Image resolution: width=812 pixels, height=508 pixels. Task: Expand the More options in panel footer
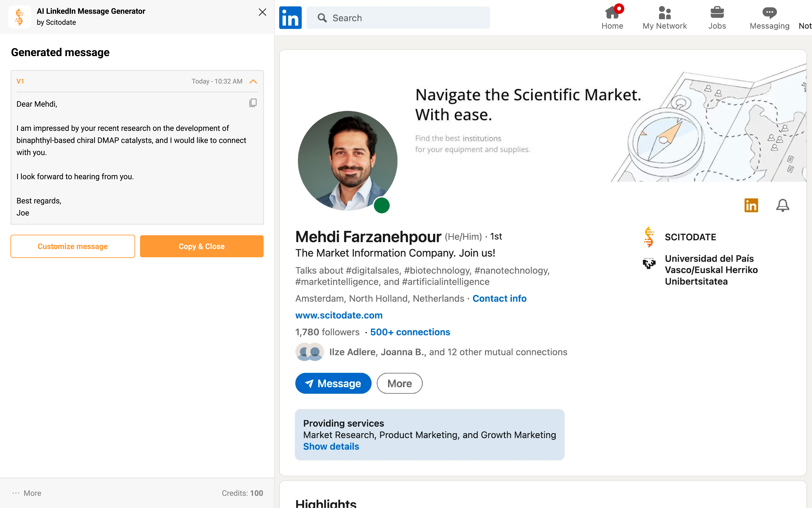pyautogui.click(x=27, y=493)
